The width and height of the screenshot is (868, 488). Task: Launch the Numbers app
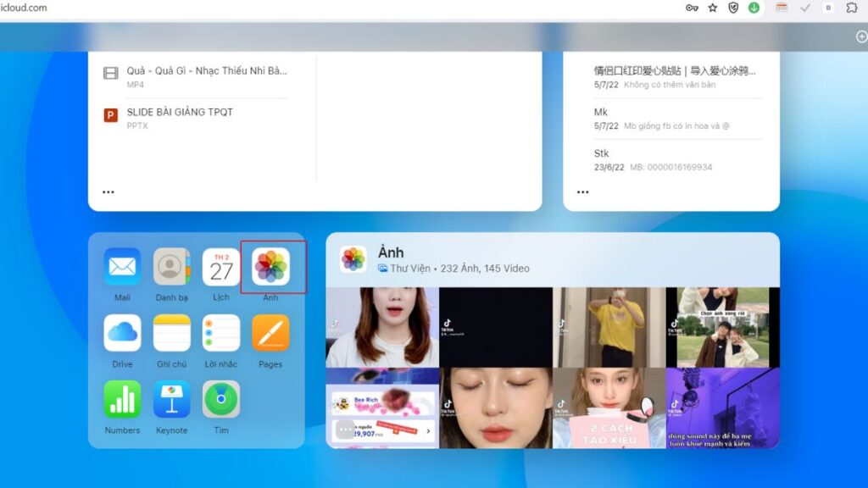pyautogui.click(x=122, y=399)
